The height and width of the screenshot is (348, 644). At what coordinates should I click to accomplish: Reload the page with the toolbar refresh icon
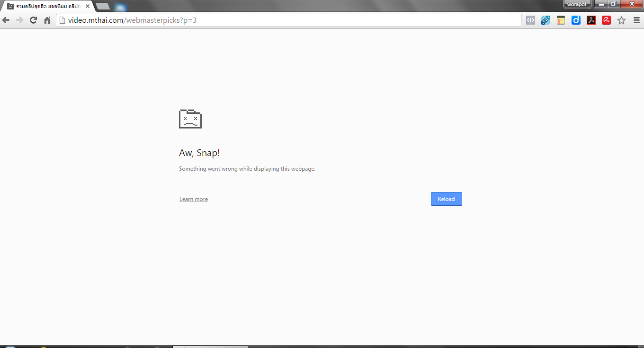(33, 20)
